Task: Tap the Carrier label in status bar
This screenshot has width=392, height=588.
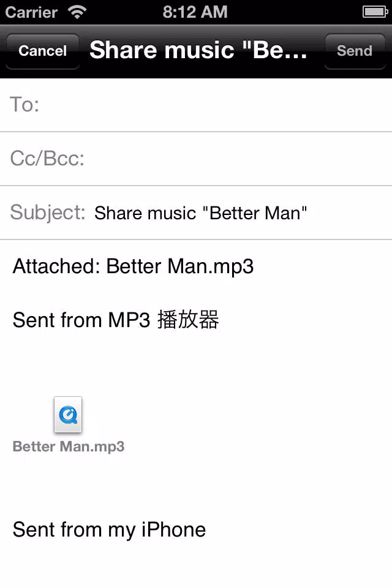Action: click(31, 12)
